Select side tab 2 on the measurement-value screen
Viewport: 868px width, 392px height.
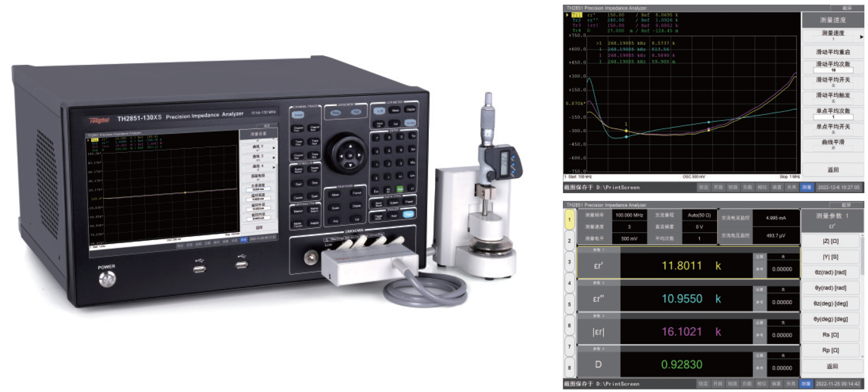569,241
